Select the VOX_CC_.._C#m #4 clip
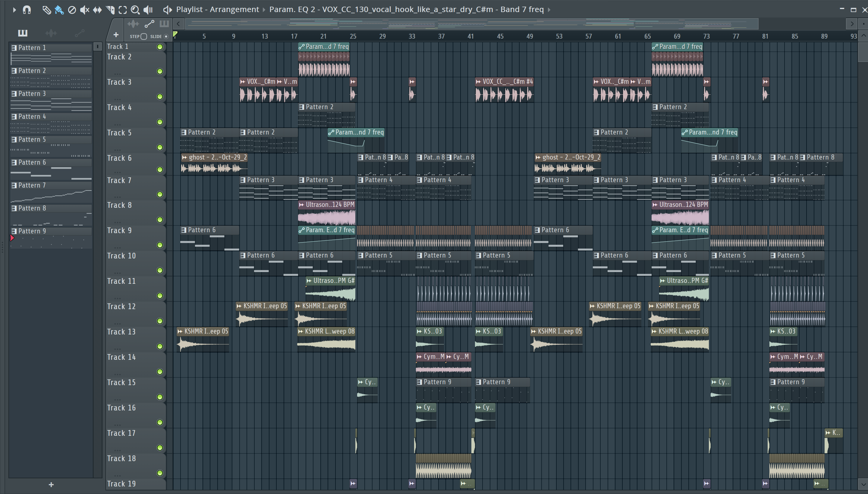 pos(504,90)
